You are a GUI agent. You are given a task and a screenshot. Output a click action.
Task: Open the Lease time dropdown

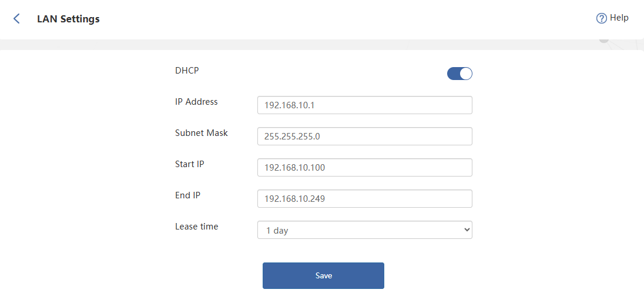(x=364, y=230)
